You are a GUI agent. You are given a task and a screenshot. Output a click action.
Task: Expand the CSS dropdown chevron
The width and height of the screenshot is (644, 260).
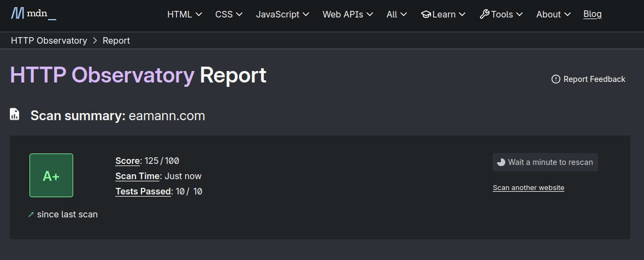239,14
